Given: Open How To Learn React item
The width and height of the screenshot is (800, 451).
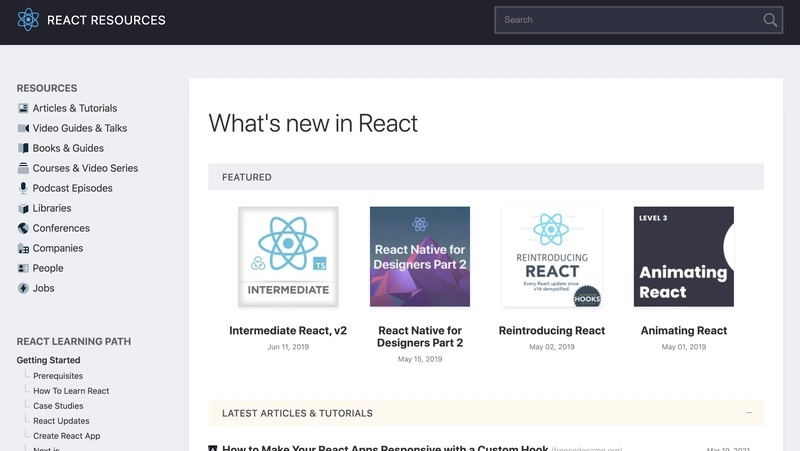Looking at the screenshot, I should (x=71, y=391).
